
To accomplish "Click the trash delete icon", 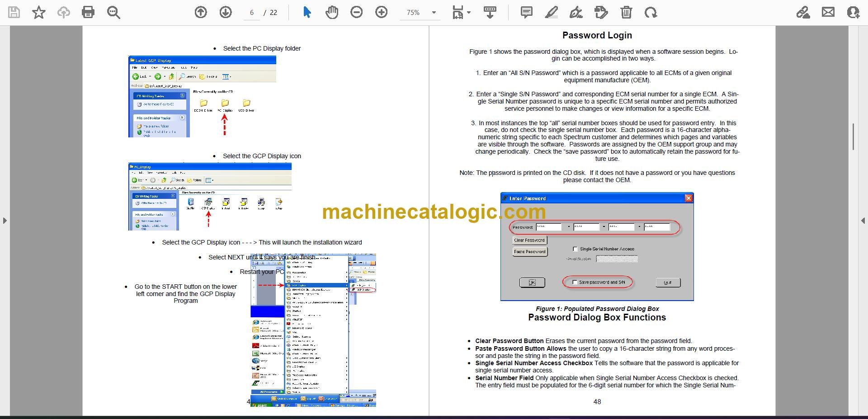I will (x=626, y=12).
